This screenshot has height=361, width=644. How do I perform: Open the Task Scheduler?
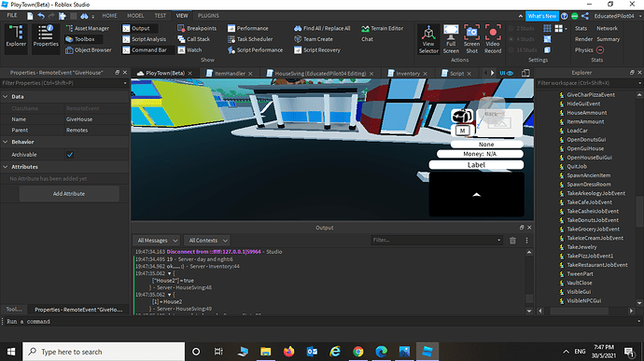250,39
